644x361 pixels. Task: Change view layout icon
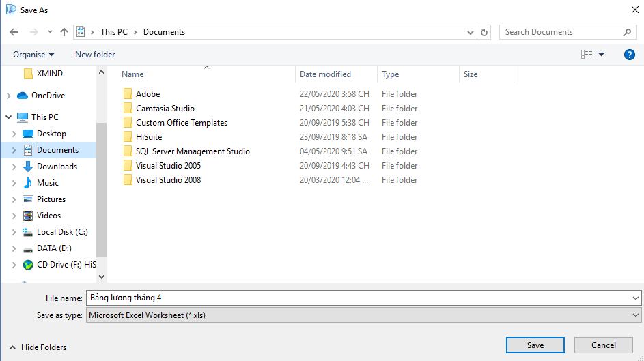point(587,55)
